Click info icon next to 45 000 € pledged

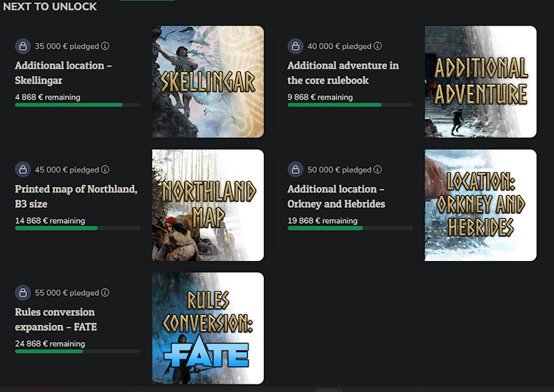(105, 170)
